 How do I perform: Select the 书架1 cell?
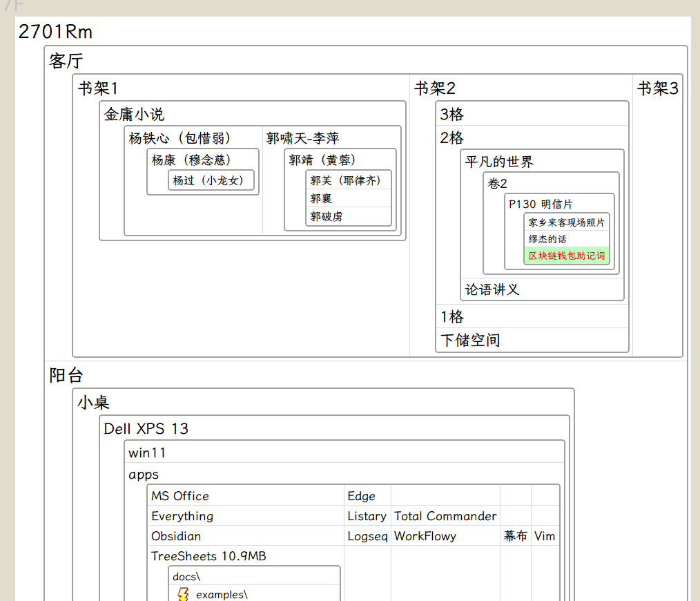click(98, 88)
